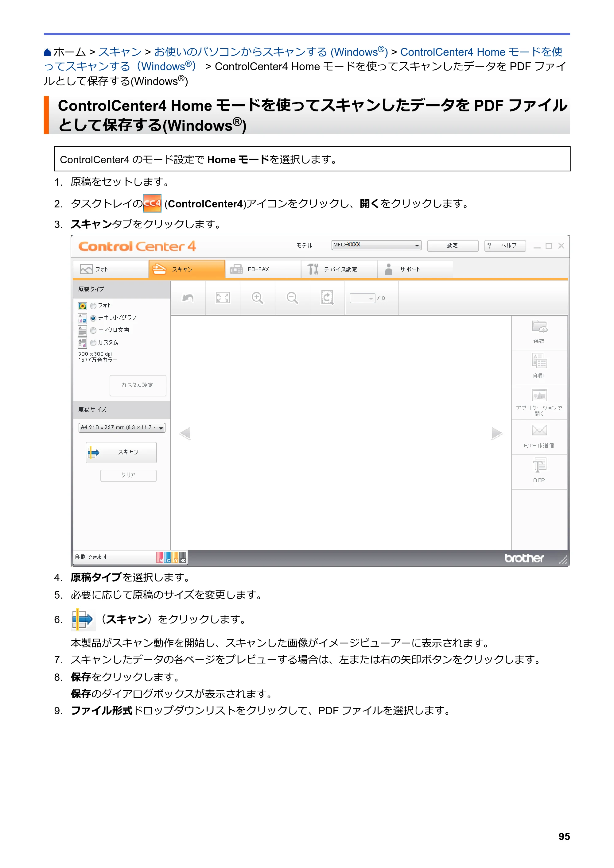Image resolution: width=614 pixels, height=868 pixels.
Task: Click the zoom in magnifier icon
Action: click(257, 298)
